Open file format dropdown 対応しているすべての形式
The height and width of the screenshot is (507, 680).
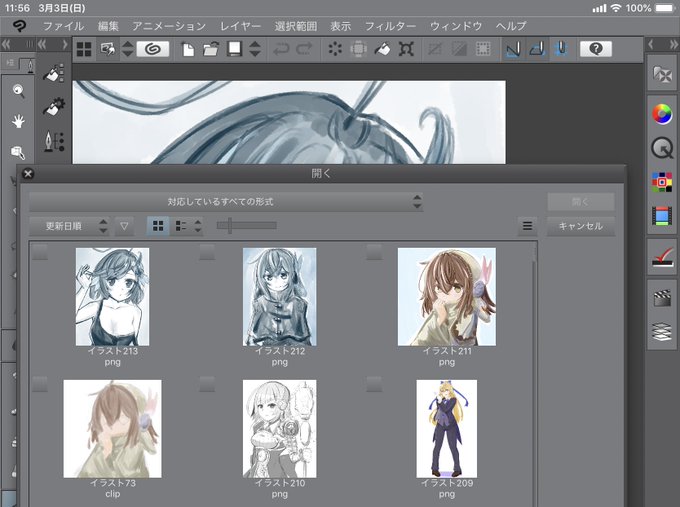[226, 202]
